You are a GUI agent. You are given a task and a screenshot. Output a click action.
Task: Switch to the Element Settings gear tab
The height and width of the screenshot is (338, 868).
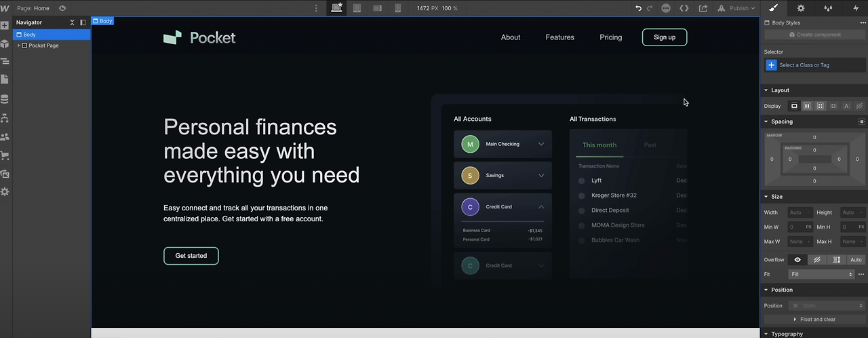point(801,8)
